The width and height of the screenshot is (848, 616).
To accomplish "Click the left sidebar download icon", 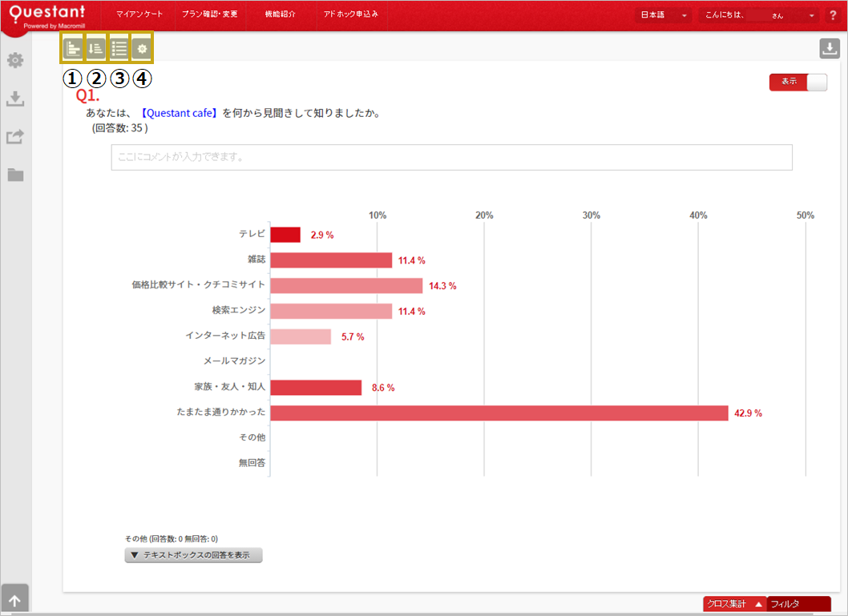I will point(15,99).
